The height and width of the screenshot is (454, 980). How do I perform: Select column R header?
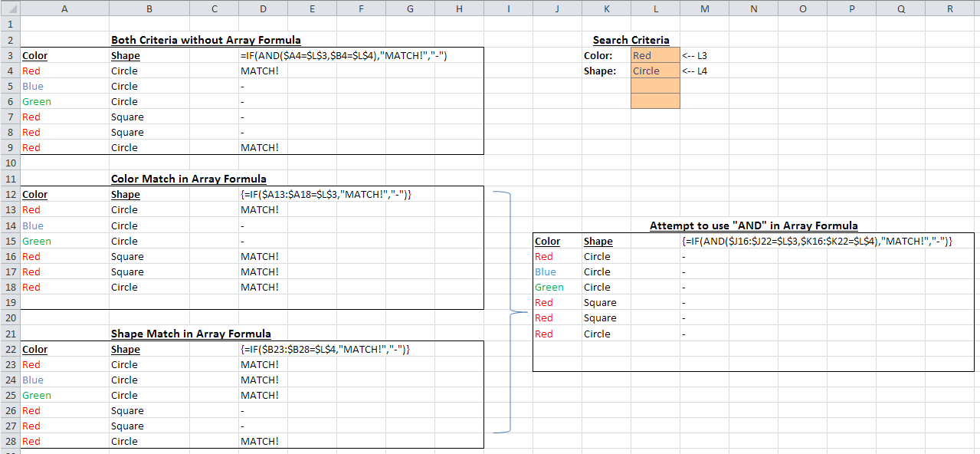click(x=949, y=9)
